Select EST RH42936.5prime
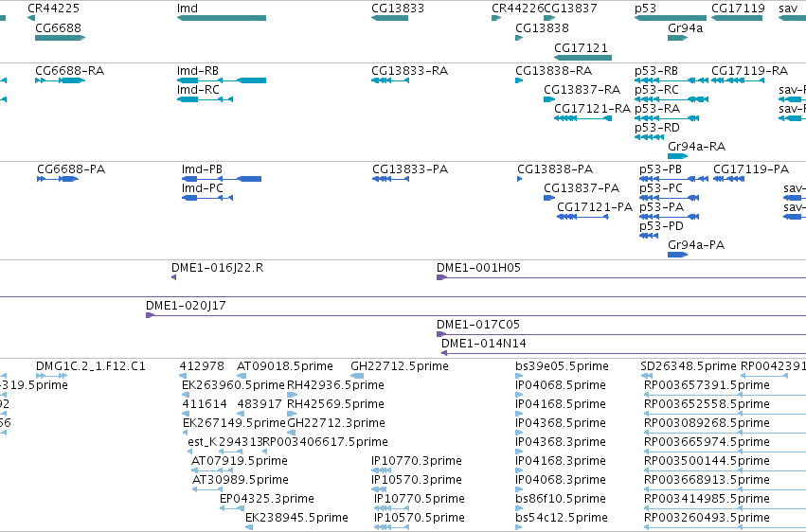This screenshot has width=806, height=532. pyautogui.click(x=292, y=395)
